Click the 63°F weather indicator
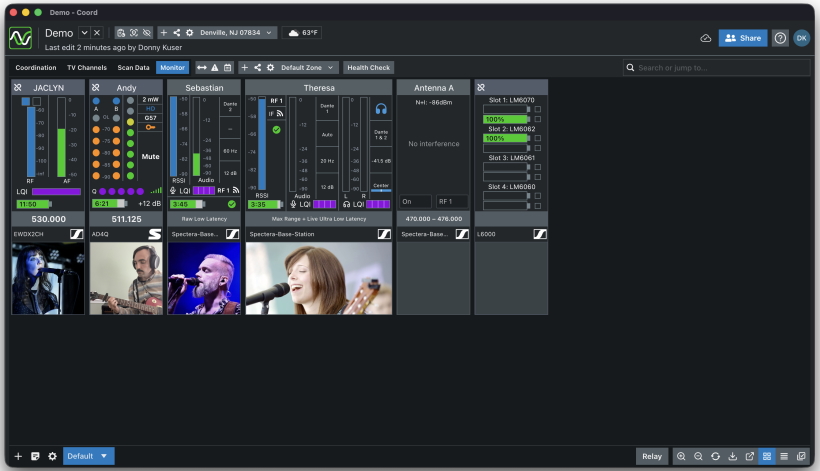Viewport: 820px width, 471px height. click(x=302, y=32)
